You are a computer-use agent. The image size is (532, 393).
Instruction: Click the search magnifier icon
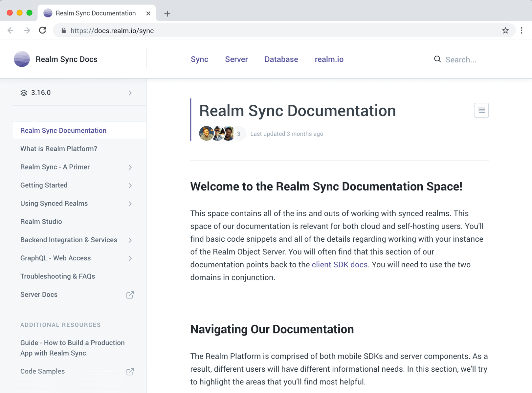[437, 59]
